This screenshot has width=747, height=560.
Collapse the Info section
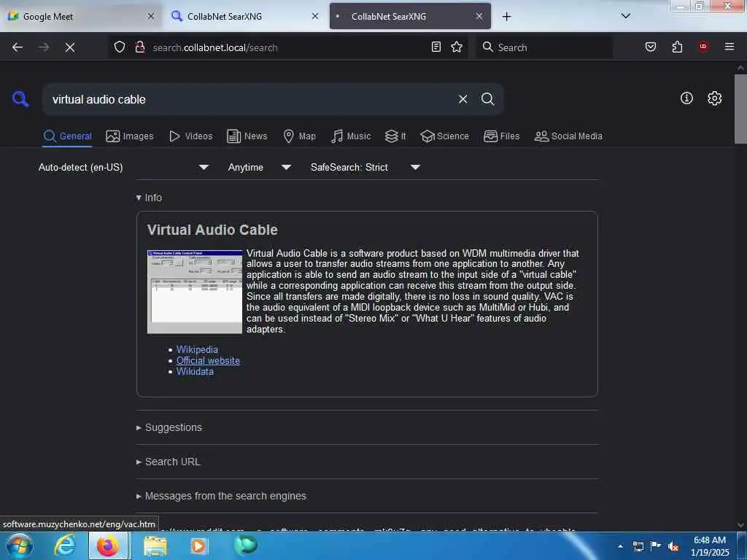(x=149, y=198)
